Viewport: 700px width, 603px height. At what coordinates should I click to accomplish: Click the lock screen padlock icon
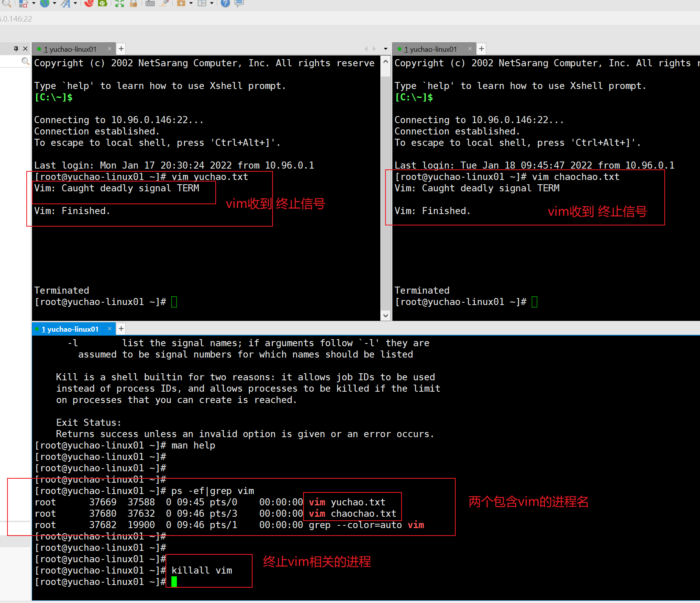point(133,4)
